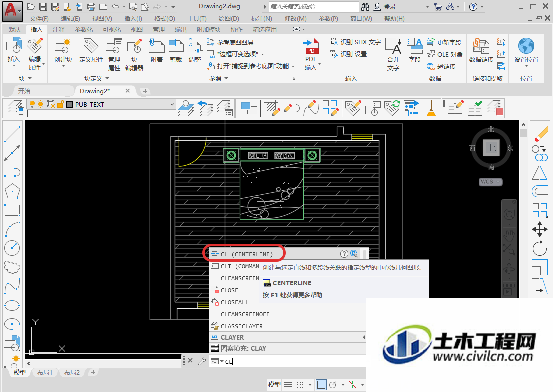
Task: Click the Attach reference icon
Action: click(x=157, y=46)
